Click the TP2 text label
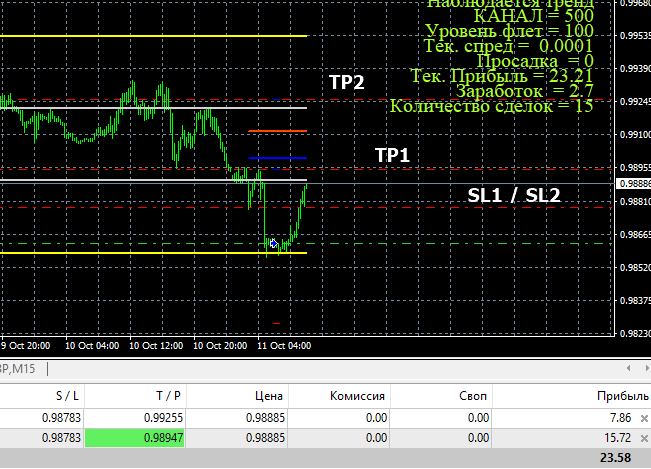 coord(347,83)
